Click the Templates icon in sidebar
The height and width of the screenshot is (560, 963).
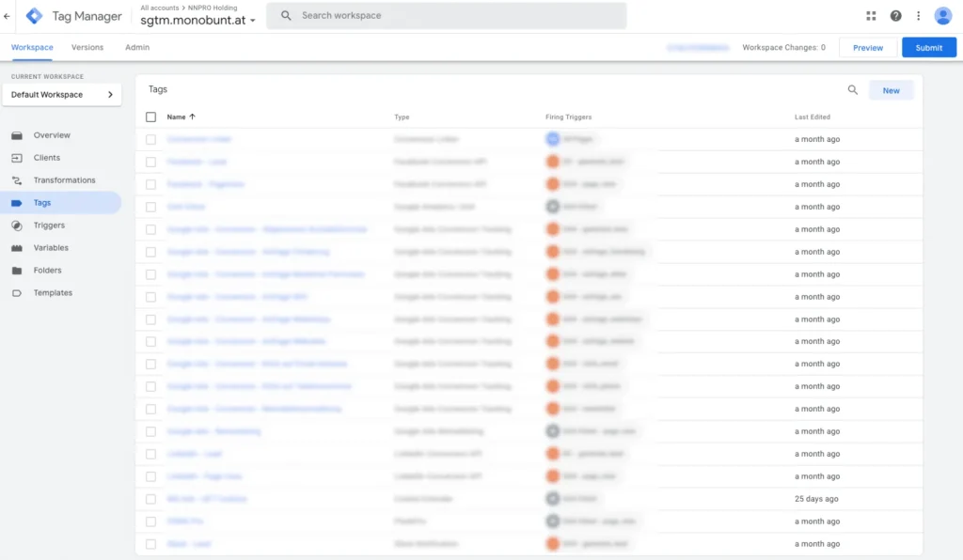pyautogui.click(x=17, y=293)
